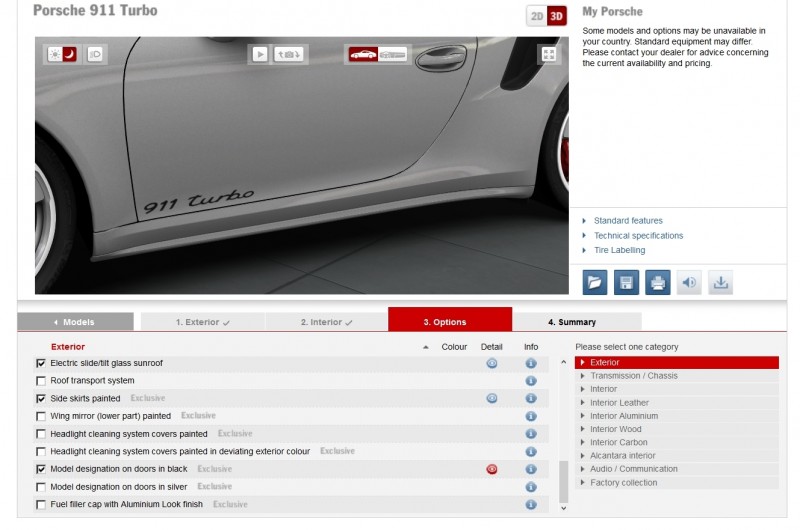Open Standard features link
The height and width of the screenshot is (530, 800).
(x=628, y=221)
